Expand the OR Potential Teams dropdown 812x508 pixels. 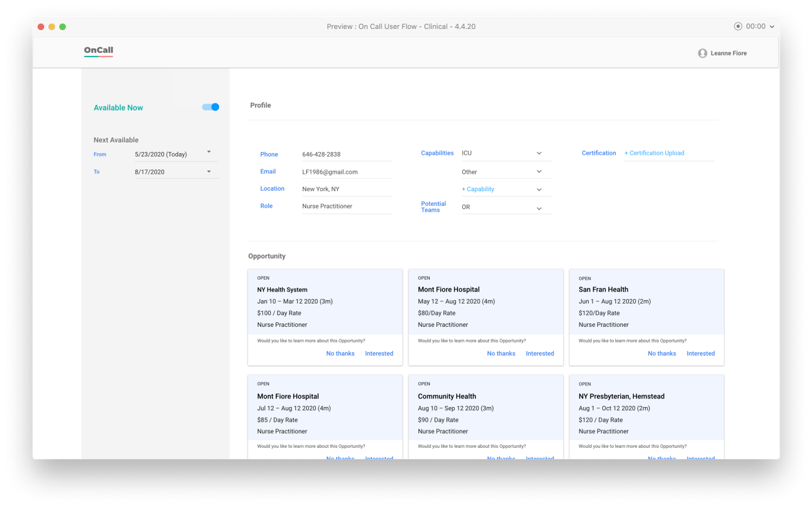point(539,208)
